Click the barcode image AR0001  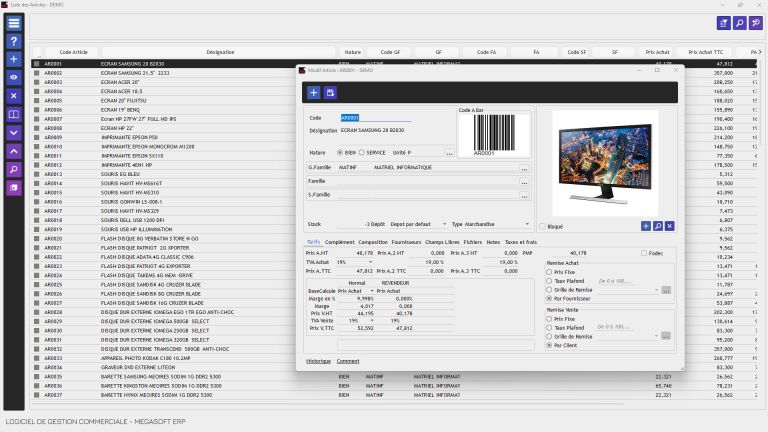pyautogui.click(x=494, y=134)
